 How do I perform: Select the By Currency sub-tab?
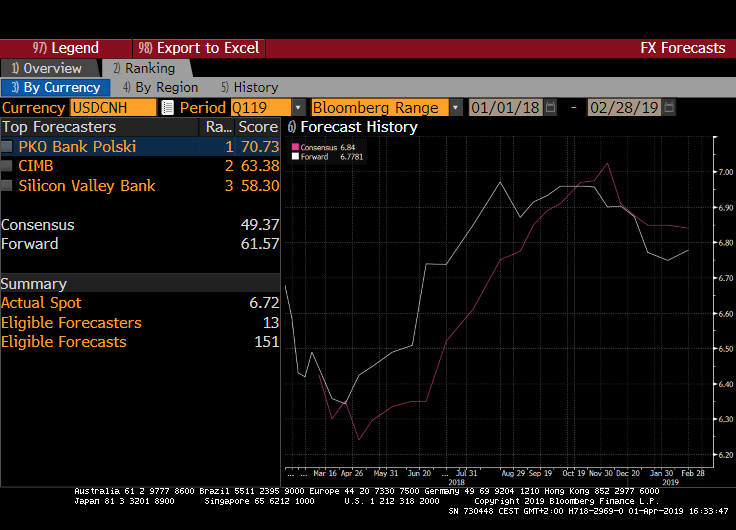(x=55, y=87)
